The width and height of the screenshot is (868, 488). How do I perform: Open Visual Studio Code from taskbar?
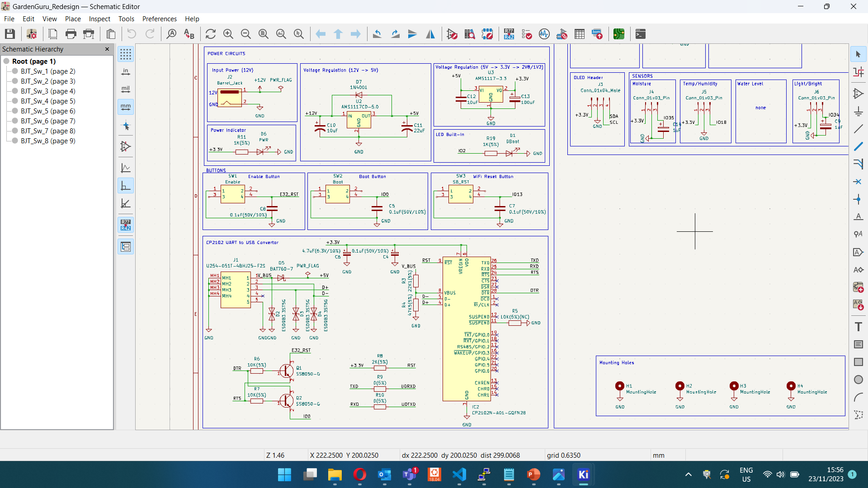pyautogui.click(x=459, y=474)
